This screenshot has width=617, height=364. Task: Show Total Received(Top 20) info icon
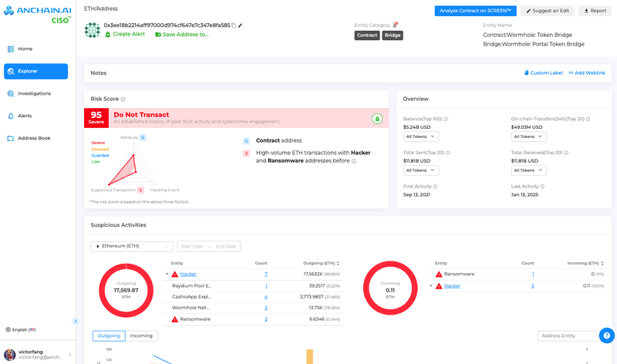click(x=566, y=153)
